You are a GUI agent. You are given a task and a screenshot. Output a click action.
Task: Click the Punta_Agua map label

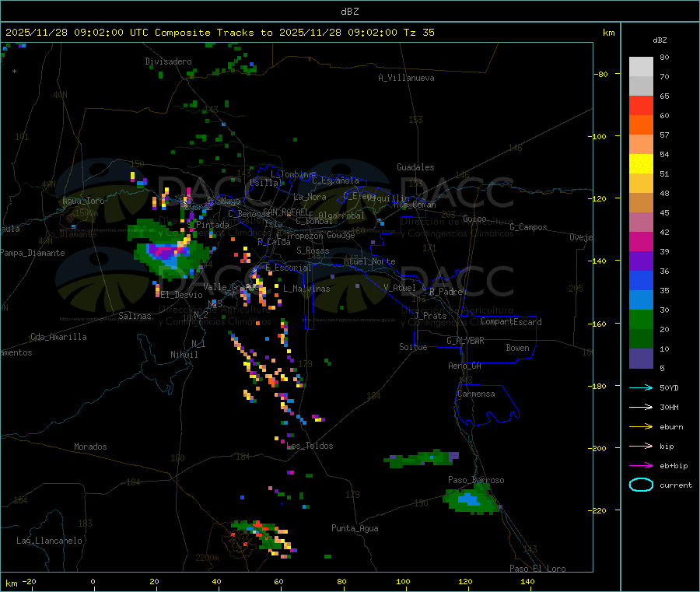[355, 528]
